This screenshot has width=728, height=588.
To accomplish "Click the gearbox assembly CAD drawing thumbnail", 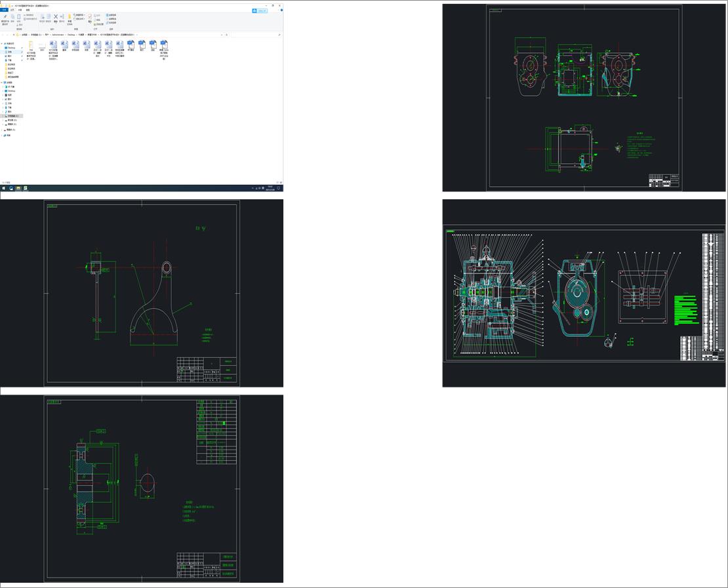I will tap(584, 293).
